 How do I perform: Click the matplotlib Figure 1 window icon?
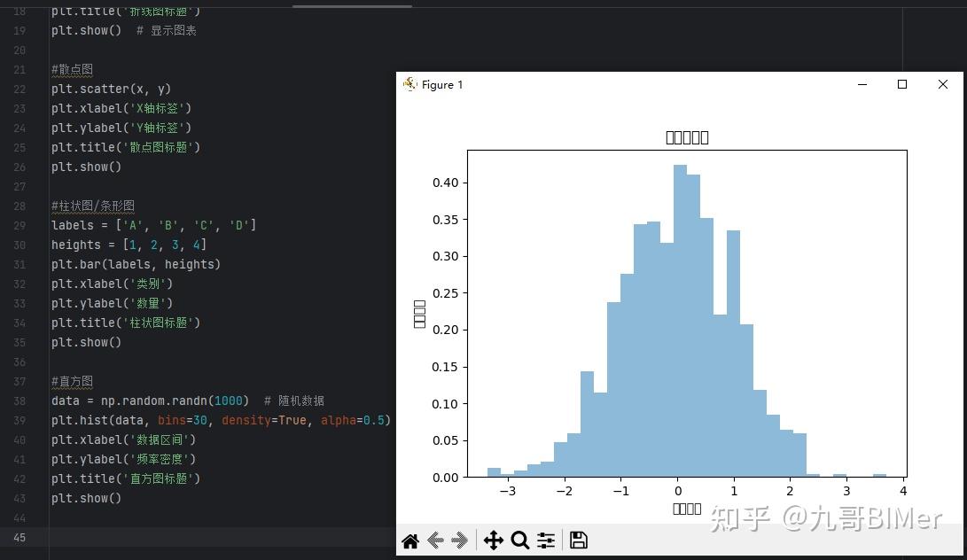[409, 84]
